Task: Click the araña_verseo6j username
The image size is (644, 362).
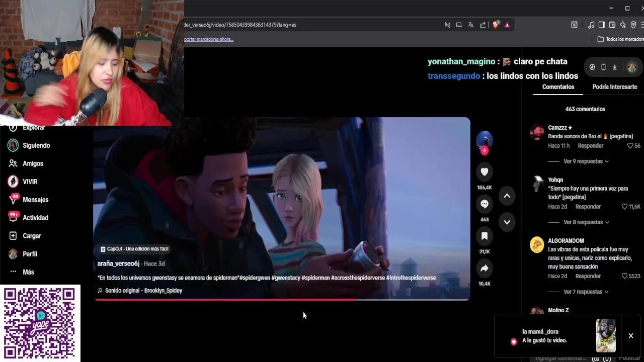Action: 118,263
